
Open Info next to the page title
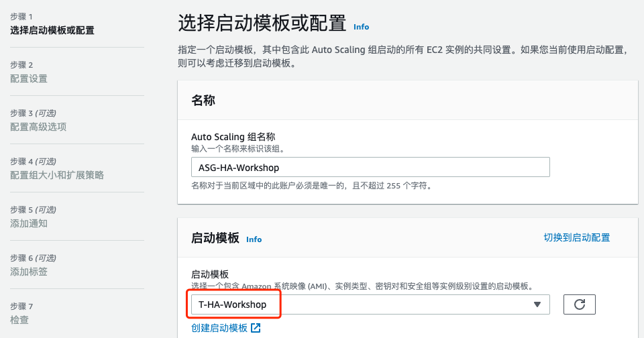pyautogui.click(x=361, y=27)
